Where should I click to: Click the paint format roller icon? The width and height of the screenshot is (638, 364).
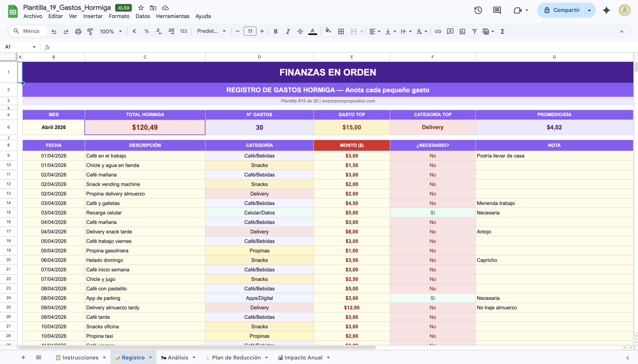(x=90, y=31)
